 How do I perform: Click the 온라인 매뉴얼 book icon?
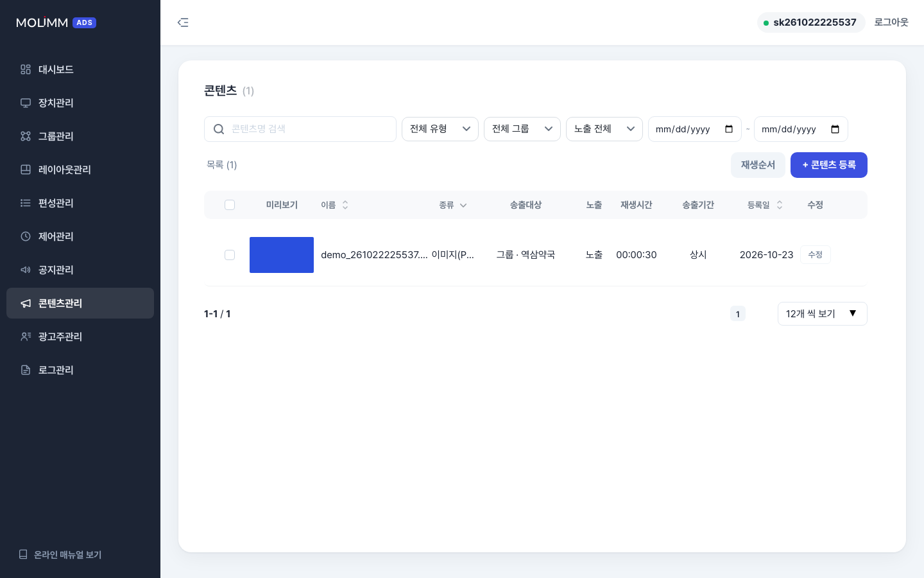(x=23, y=554)
